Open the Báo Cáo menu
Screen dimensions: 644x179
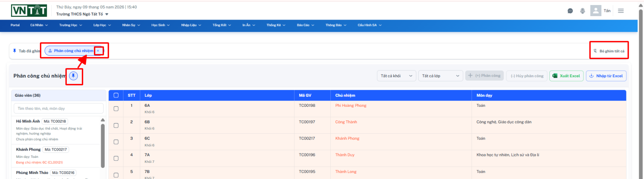306,25
